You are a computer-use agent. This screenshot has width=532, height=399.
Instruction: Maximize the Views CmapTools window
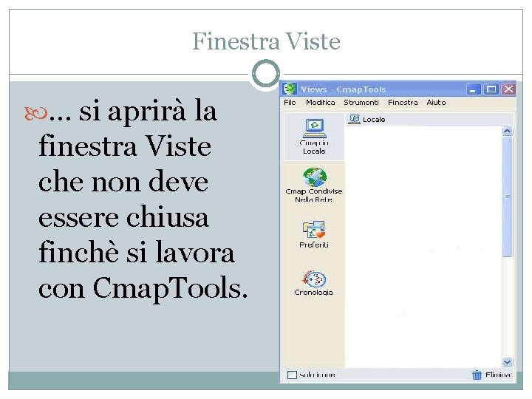pos(491,89)
